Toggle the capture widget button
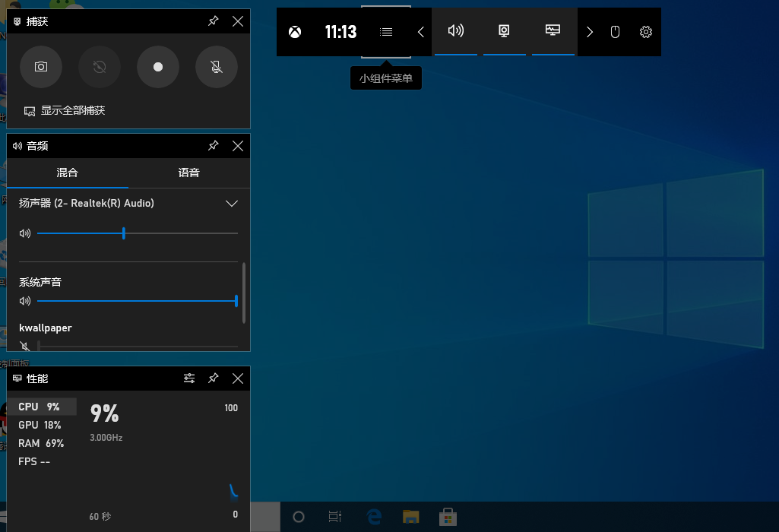 point(504,31)
